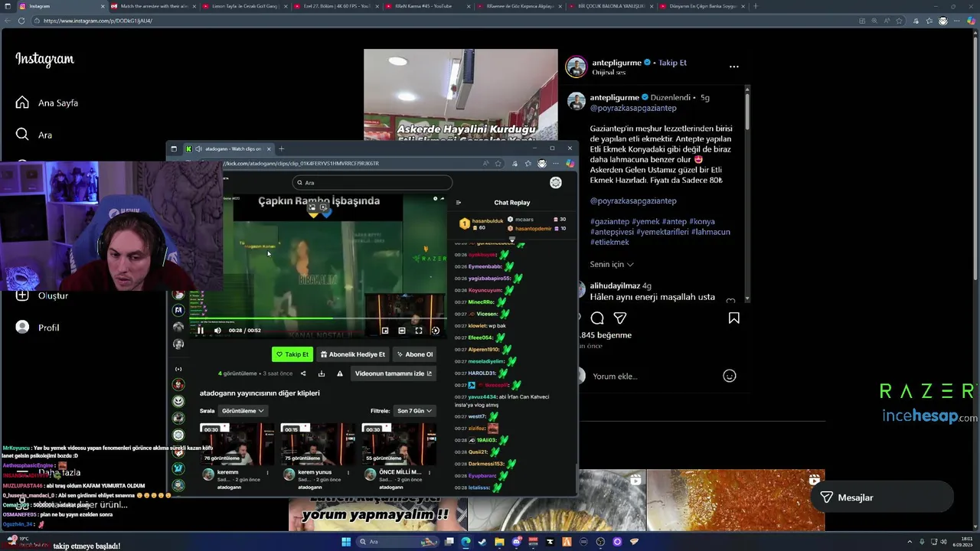Save the post with the bookmark icon
Viewport: 980px width, 551px height.
[x=733, y=318]
